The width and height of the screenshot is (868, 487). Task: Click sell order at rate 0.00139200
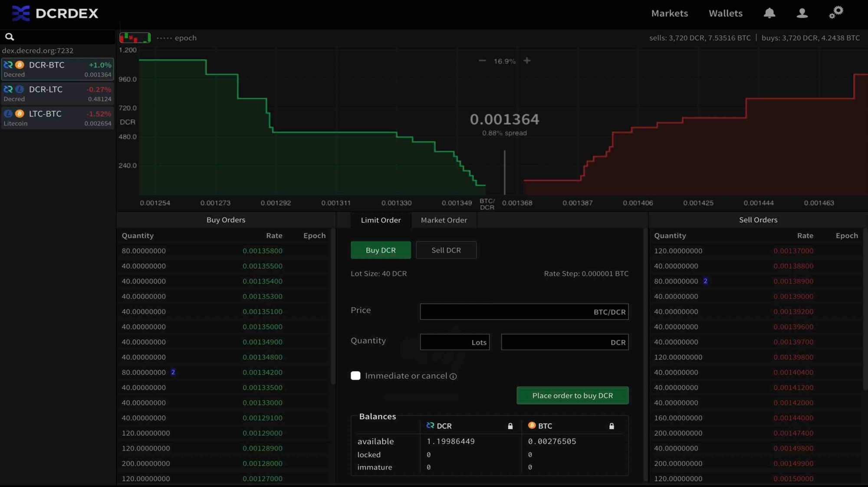756,311
